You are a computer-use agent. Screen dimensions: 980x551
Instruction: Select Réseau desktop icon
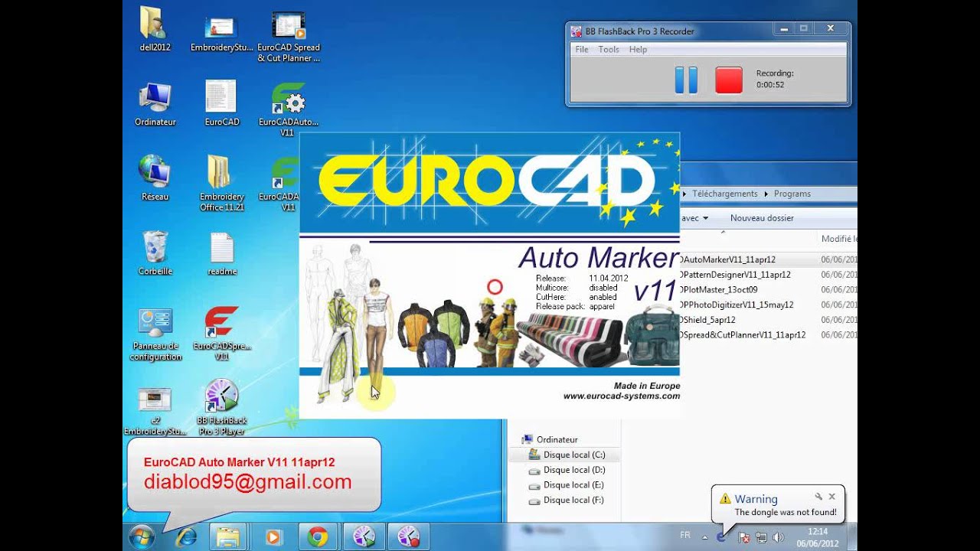tap(155, 178)
